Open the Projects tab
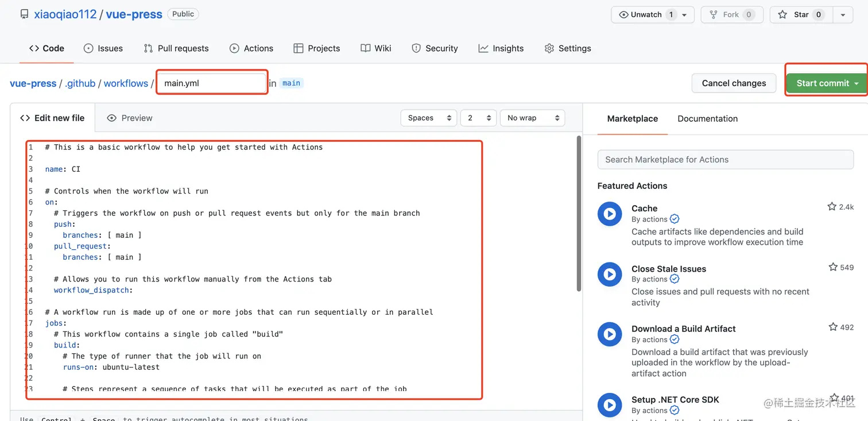 click(x=317, y=48)
